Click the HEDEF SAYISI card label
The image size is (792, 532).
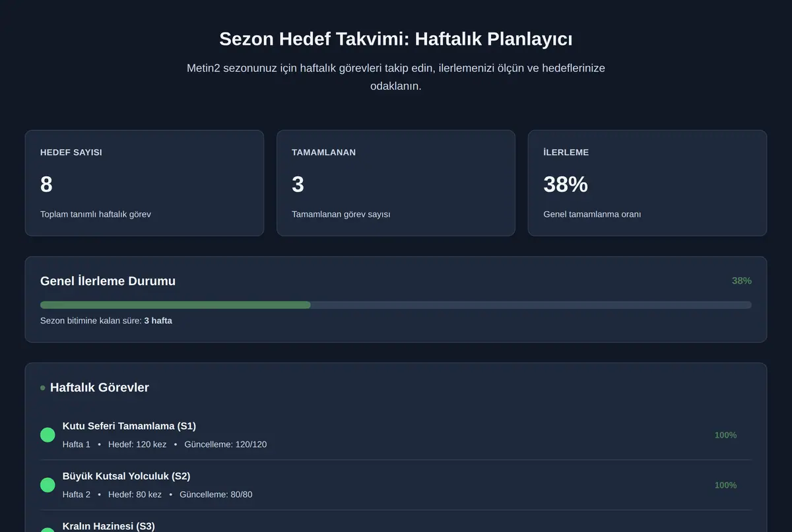point(71,152)
